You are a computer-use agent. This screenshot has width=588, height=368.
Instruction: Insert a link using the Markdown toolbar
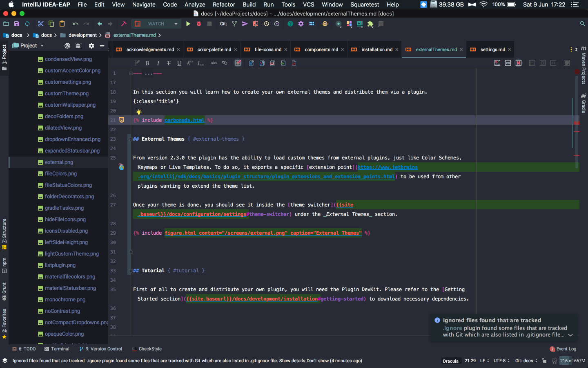tap(225, 63)
